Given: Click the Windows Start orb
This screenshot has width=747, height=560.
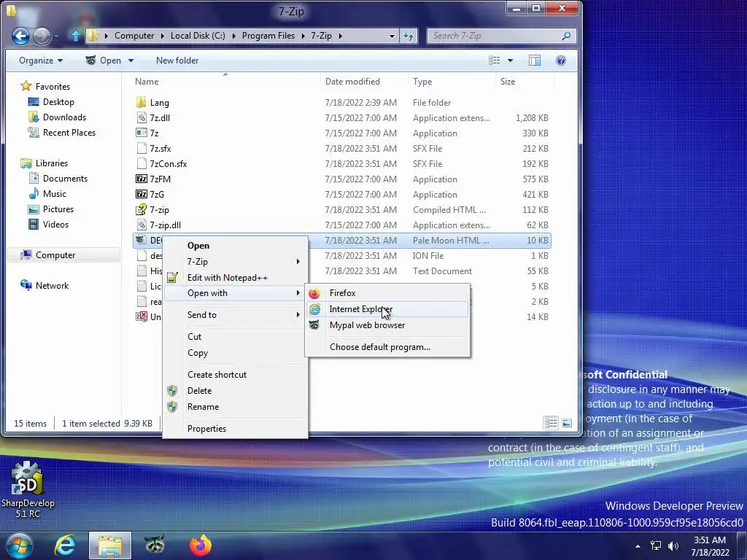Looking at the screenshot, I should (18, 545).
